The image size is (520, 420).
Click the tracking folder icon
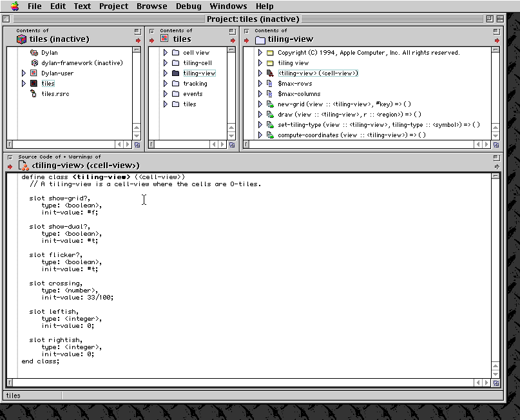click(x=176, y=83)
